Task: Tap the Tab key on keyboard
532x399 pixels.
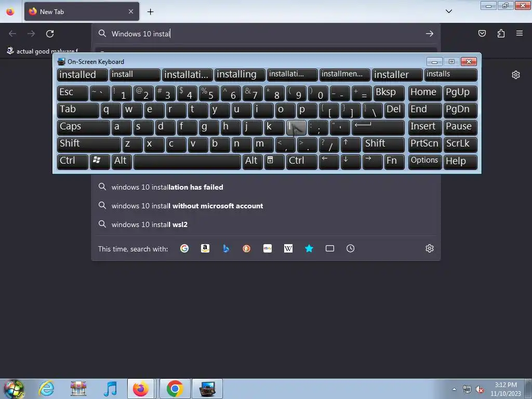Action: point(78,110)
